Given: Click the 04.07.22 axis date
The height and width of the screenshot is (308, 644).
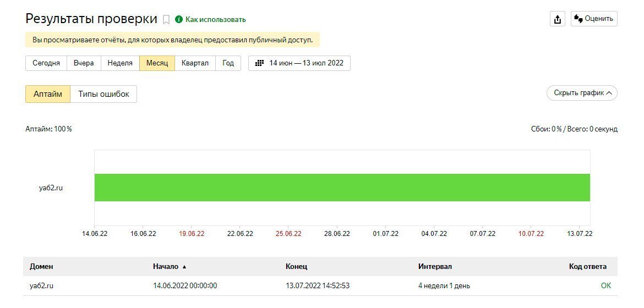Looking at the screenshot, I should pyautogui.click(x=434, y=234).
